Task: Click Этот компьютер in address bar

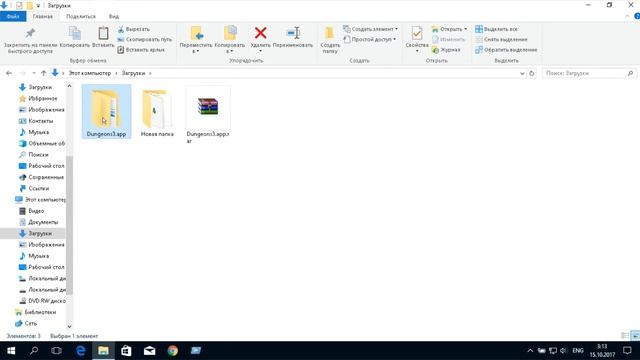Action: pyautogui.click(x=90, y=73)
